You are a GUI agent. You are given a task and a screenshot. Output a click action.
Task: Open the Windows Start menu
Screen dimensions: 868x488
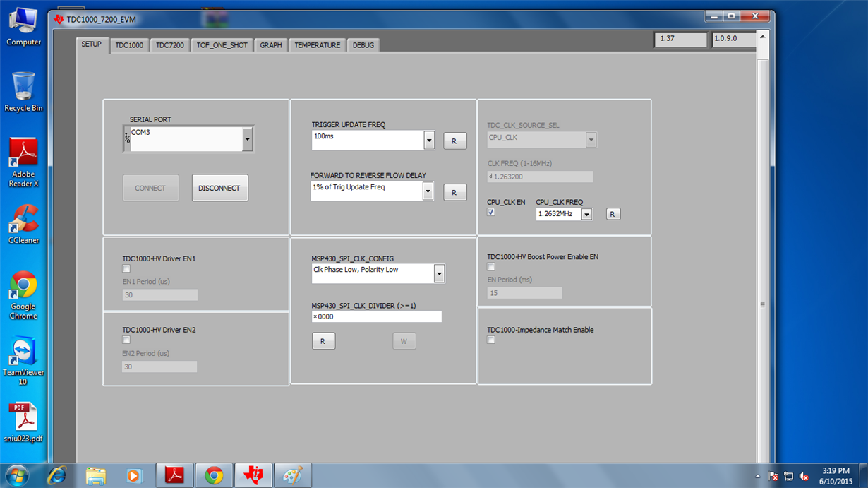[x=16, y=475]
